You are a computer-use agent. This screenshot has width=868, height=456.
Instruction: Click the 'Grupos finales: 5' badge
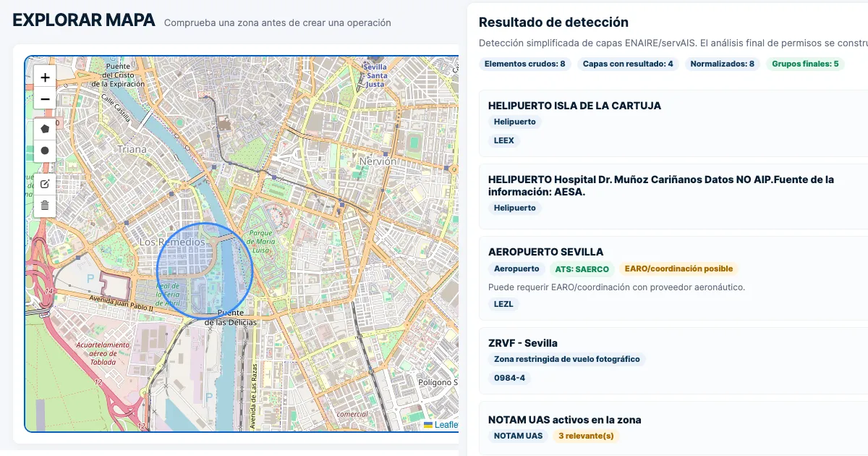[805, 64]
